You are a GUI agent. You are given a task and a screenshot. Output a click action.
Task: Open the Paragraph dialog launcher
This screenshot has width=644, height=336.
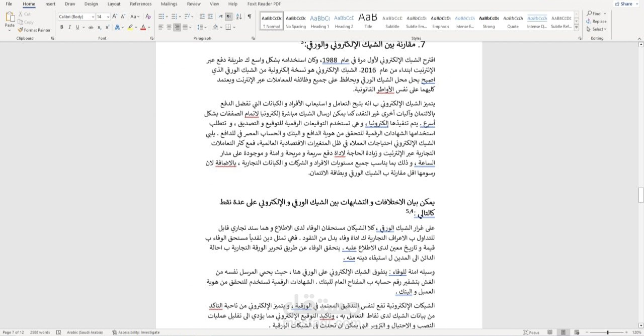pyautogui.click(x=254, y=38)
